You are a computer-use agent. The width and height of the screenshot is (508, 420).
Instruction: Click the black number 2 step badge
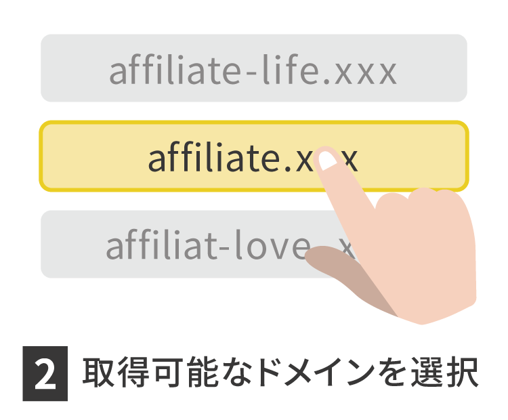(45, 373)
